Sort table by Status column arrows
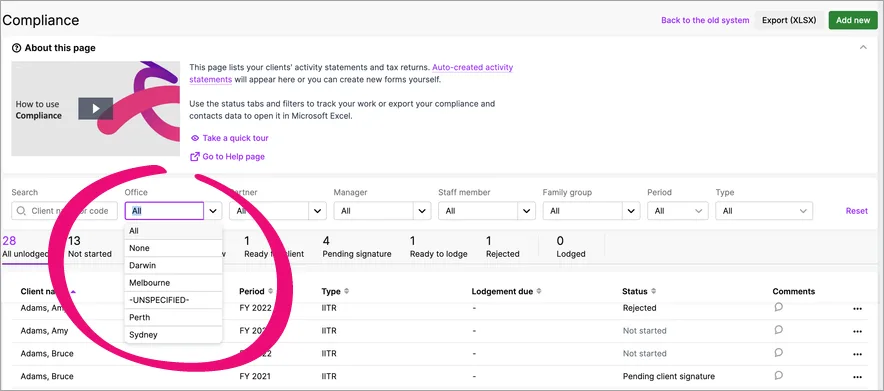This screenshot has width=884, height=391. (x=653, y=291)
